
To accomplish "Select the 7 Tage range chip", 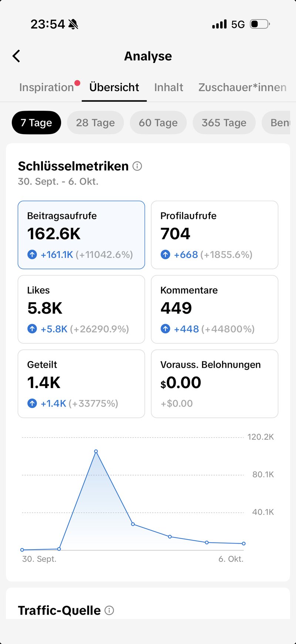I will (36, 123).
